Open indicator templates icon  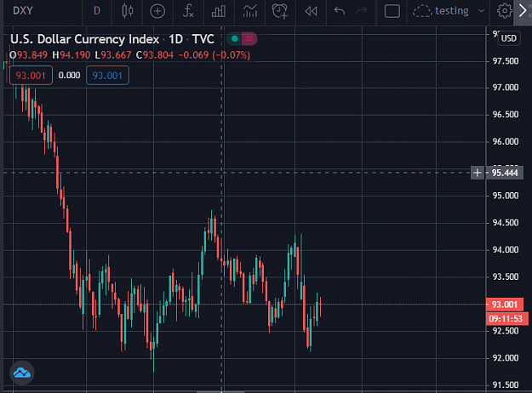tap(249, 11)
